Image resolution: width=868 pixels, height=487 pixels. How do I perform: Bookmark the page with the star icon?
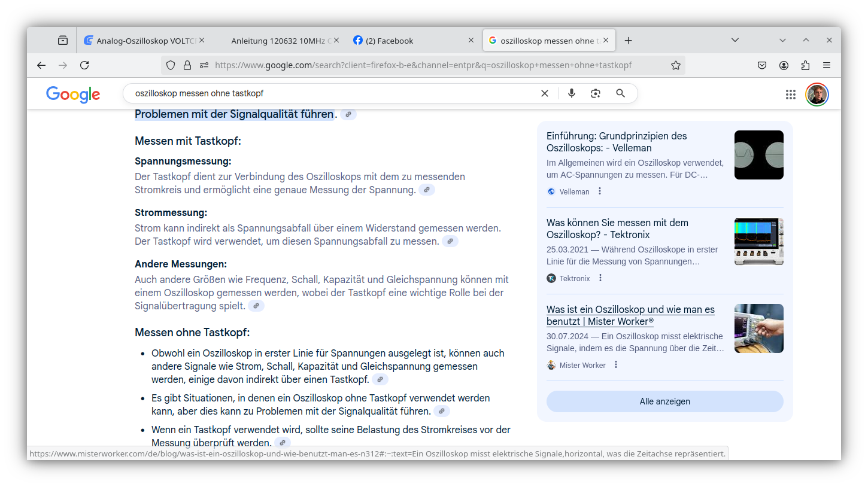pyautogui.click(x=676, y=65)
